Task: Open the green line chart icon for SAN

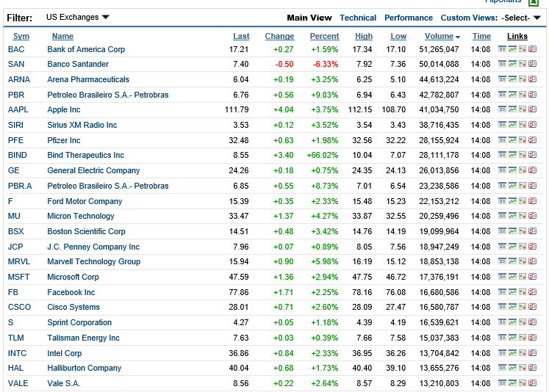Action: coord(512,64)
